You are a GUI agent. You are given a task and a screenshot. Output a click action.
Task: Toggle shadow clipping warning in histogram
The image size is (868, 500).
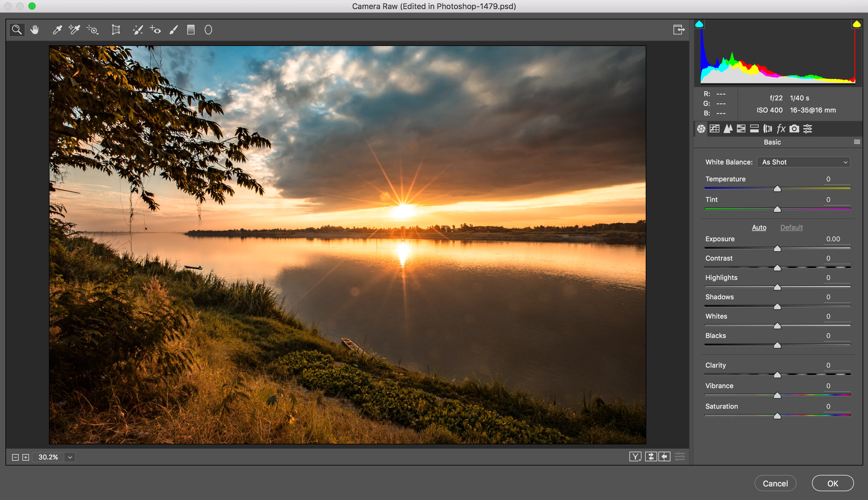tap(699, 24)
